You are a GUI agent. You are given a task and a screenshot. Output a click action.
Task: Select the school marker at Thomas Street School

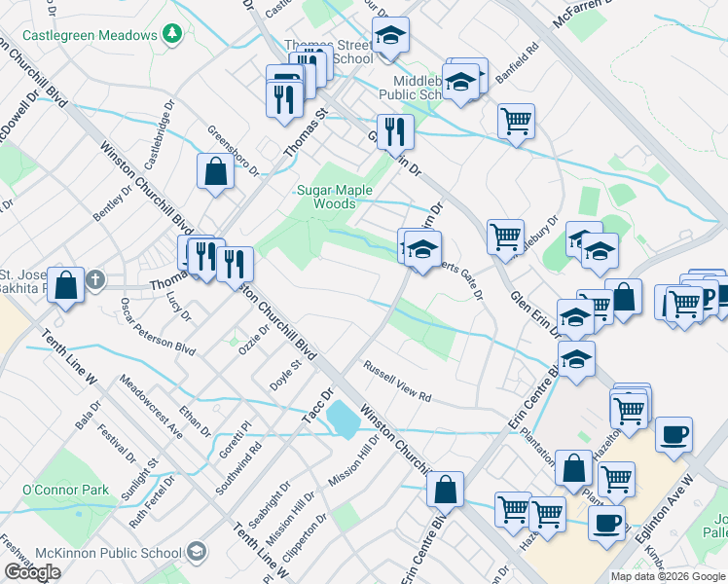pos(391,38)
